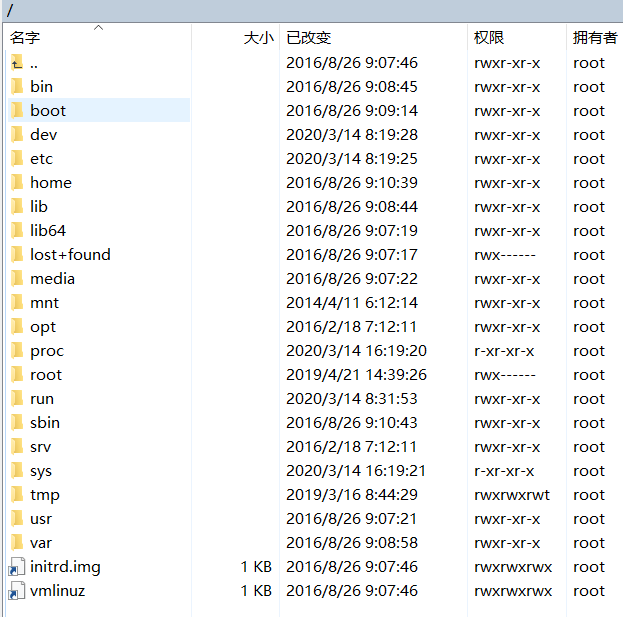Viewport: 623px width, 617px height.
Task: Click the '/' path bar
Action: coord(312,10)
